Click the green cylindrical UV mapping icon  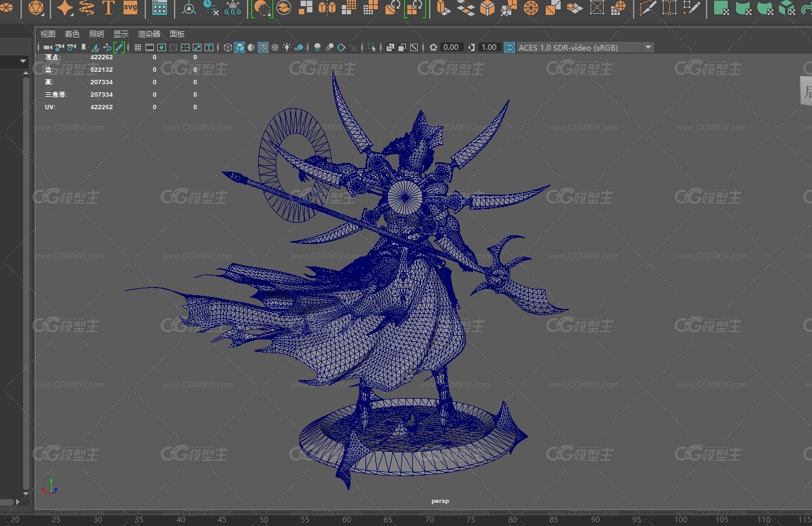pos(743,7)
